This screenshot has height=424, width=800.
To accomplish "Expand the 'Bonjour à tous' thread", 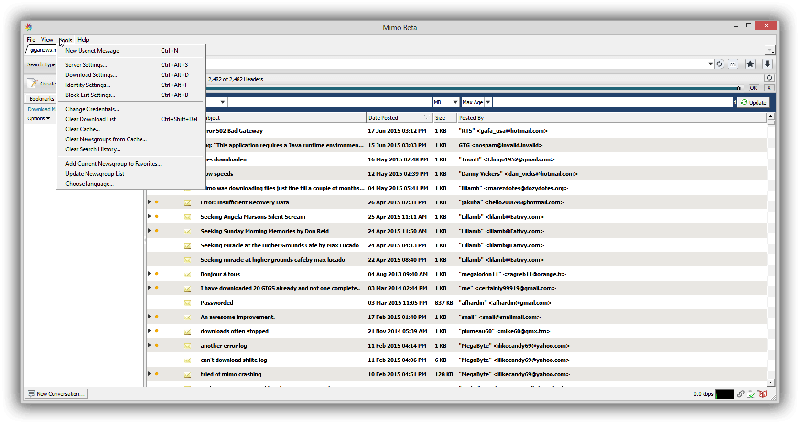I will (149, 273).
